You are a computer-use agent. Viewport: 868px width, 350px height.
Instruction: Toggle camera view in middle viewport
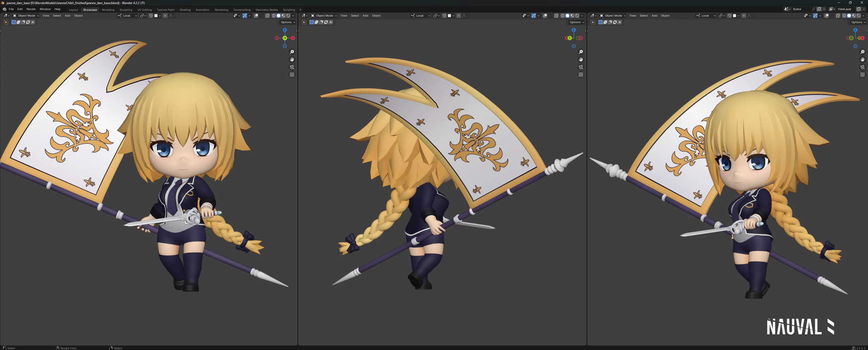[x=581, y=67]
